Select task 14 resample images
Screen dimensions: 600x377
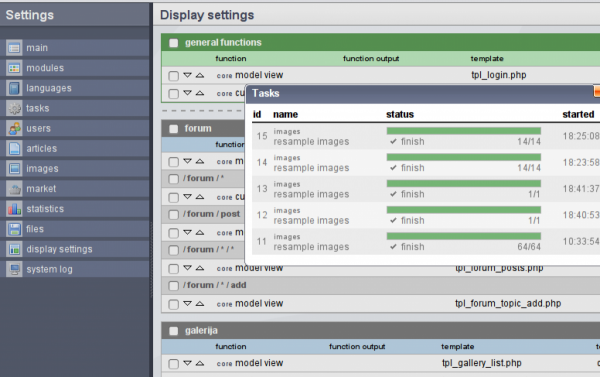tap(311, 168)
